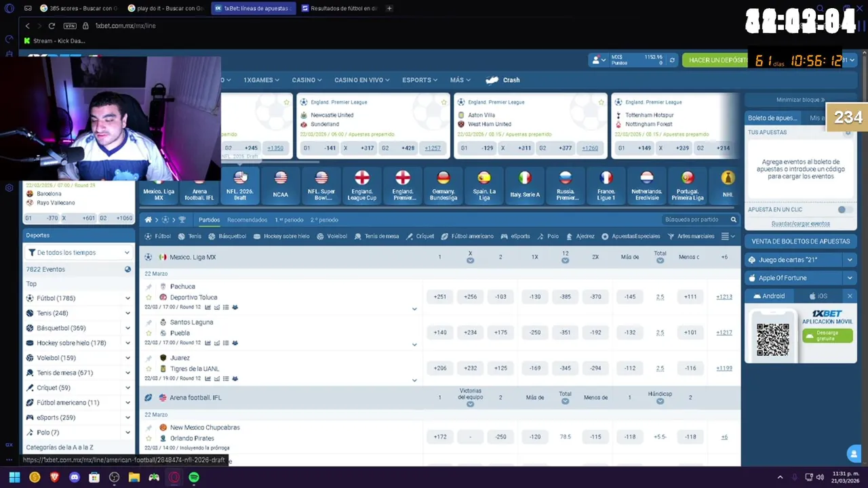The width and height of the screenshot is (868, 488).
Task: Open the ESPORTS menu
Action: point(419,80)
